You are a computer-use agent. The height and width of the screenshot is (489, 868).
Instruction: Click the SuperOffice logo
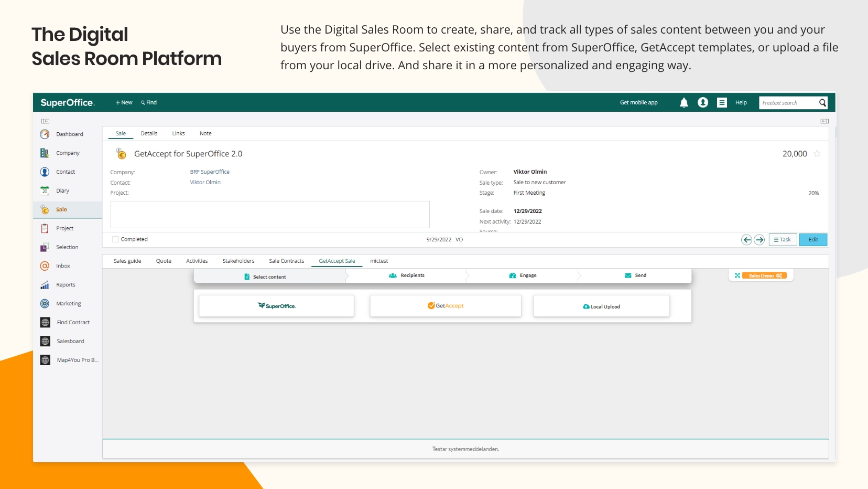coord(67,103)
